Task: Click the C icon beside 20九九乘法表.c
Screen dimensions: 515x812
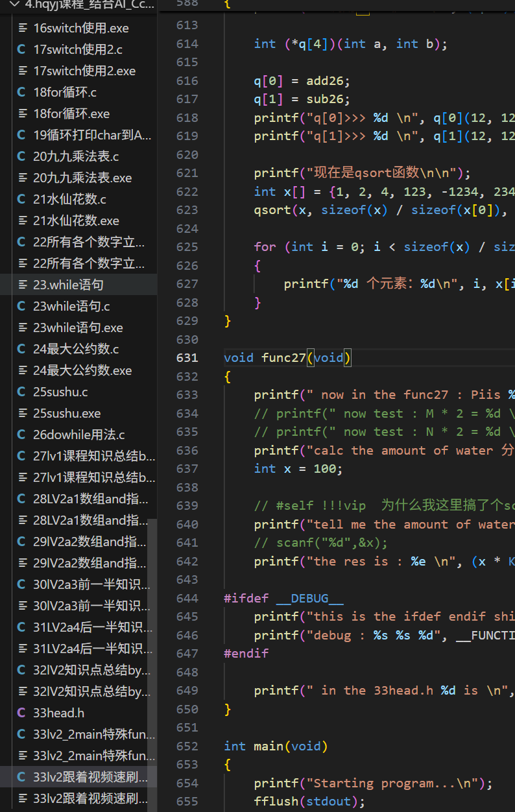Action: click(x=21, y=156)
